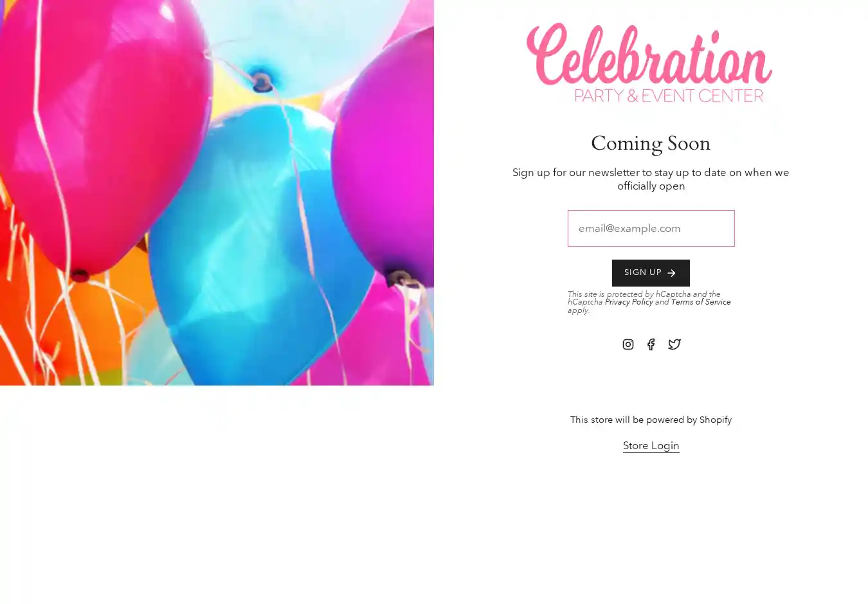868x604 pixels.
Task: Open the Instagram social icon
Action: 628,344
